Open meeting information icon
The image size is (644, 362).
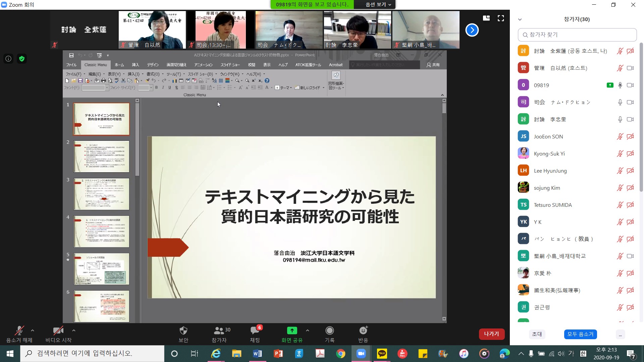coord(8,59)
